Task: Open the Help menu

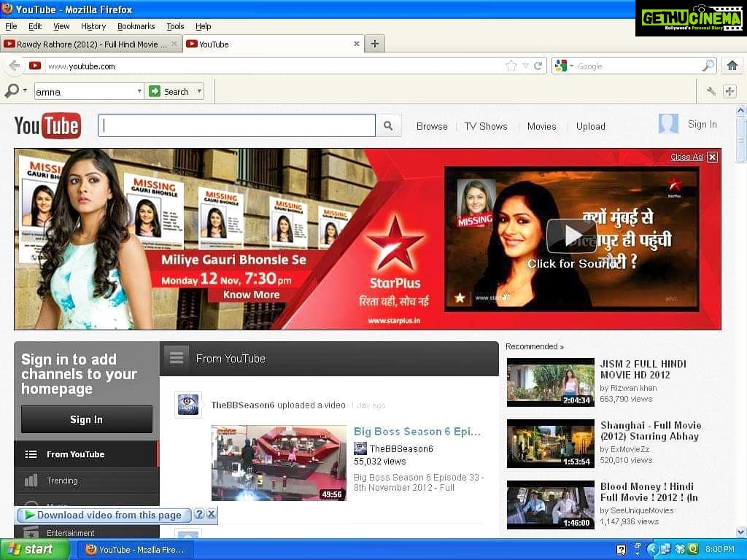Action: (204, 26)
